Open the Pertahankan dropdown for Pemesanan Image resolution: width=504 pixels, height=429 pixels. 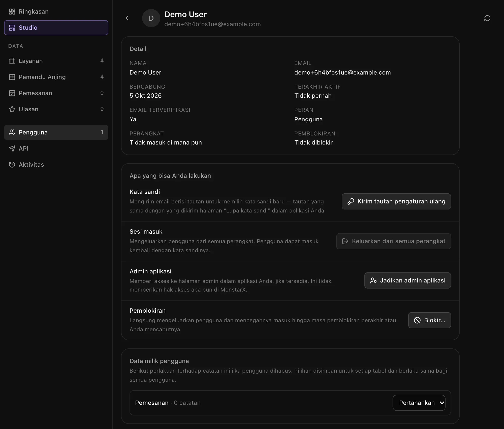(419, 403)
